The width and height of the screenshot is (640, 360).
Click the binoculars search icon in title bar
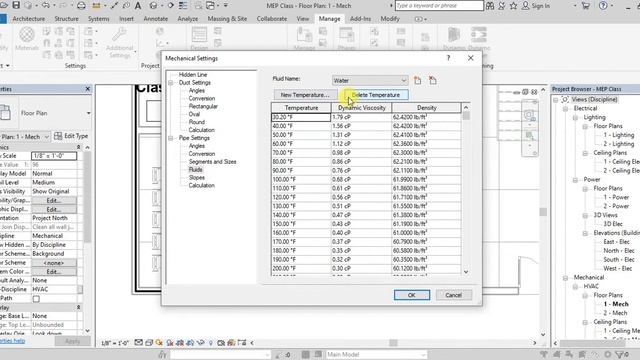tap(489, 6)
